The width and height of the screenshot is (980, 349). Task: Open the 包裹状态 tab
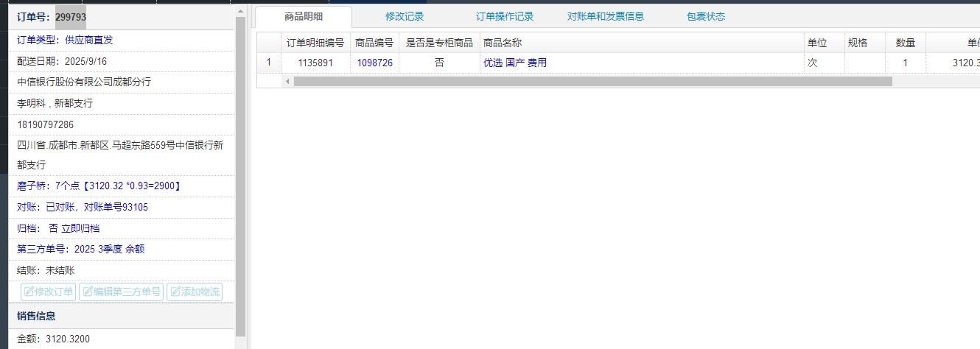pyautogui.click(x=705, y=16)
